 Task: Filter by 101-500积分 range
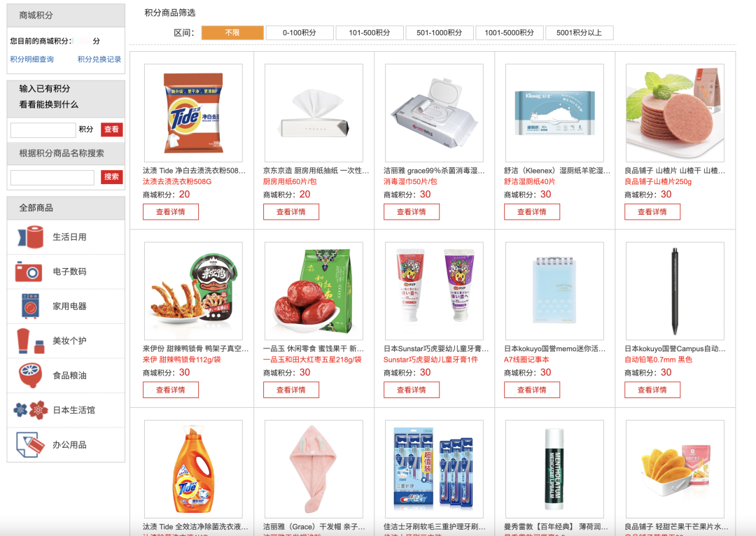[x=370, y=33]
